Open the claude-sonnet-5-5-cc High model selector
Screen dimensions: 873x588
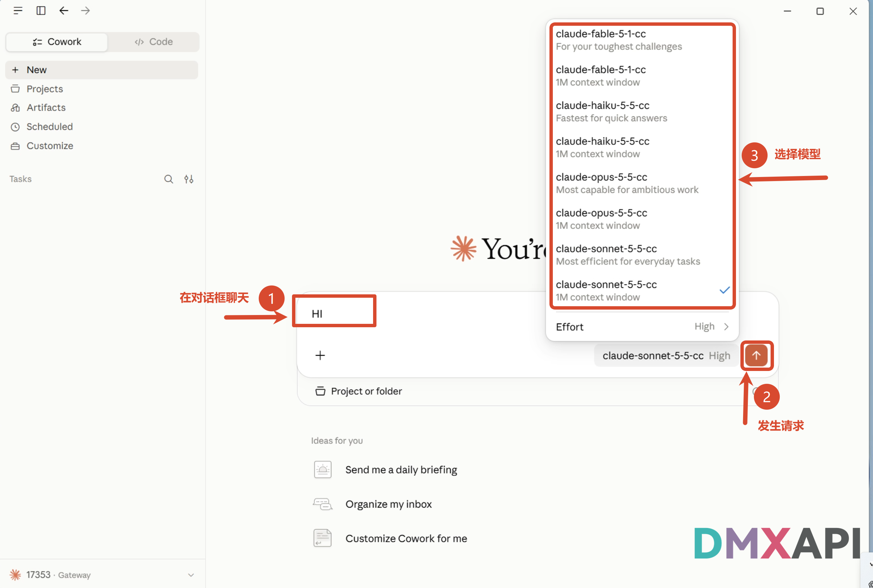click(x=666, y=355)
